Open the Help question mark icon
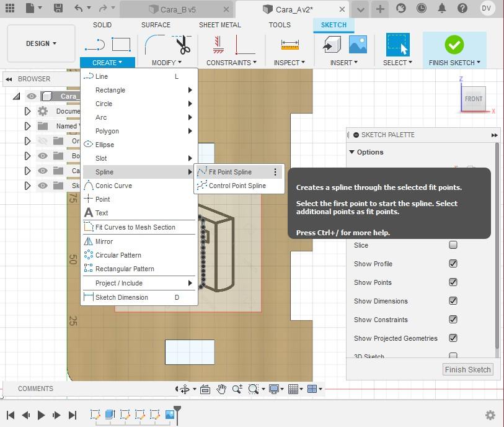 pos(462,8)
